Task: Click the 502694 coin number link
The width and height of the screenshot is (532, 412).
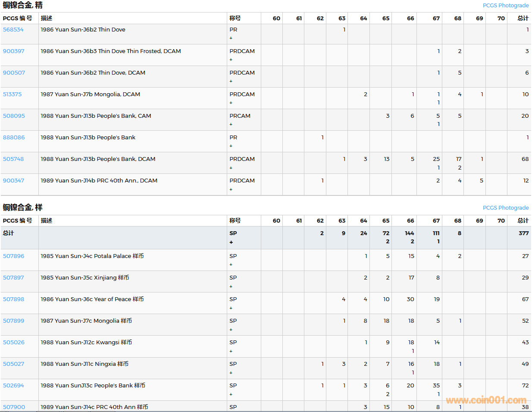Action: pos(13,386)
